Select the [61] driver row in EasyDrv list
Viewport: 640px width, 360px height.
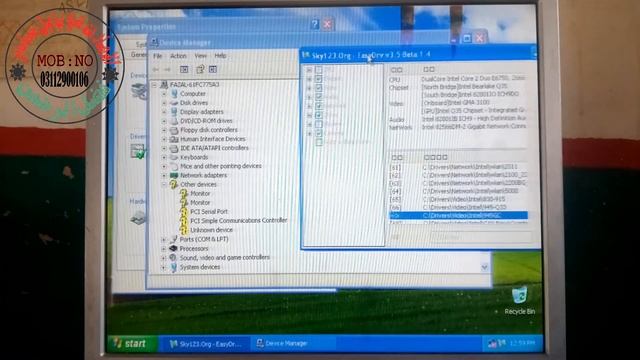tap(459, 167)
